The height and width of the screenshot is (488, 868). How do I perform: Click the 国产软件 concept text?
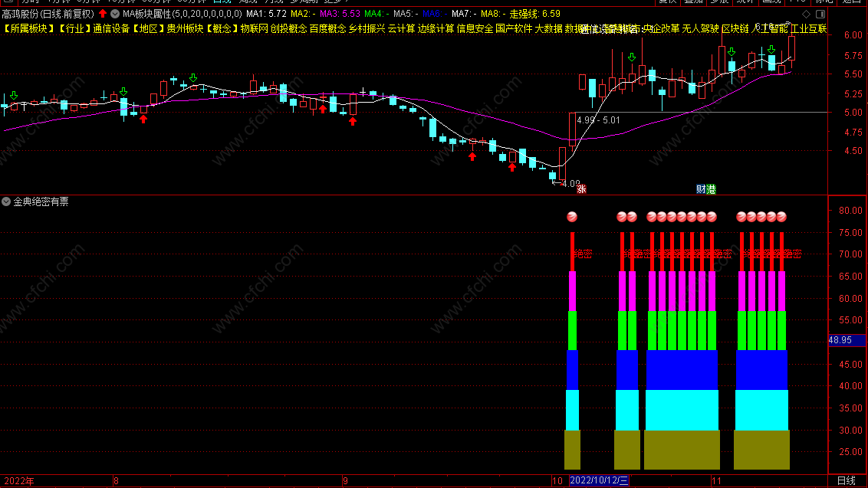pyautogui.click(x=514, y=28)
